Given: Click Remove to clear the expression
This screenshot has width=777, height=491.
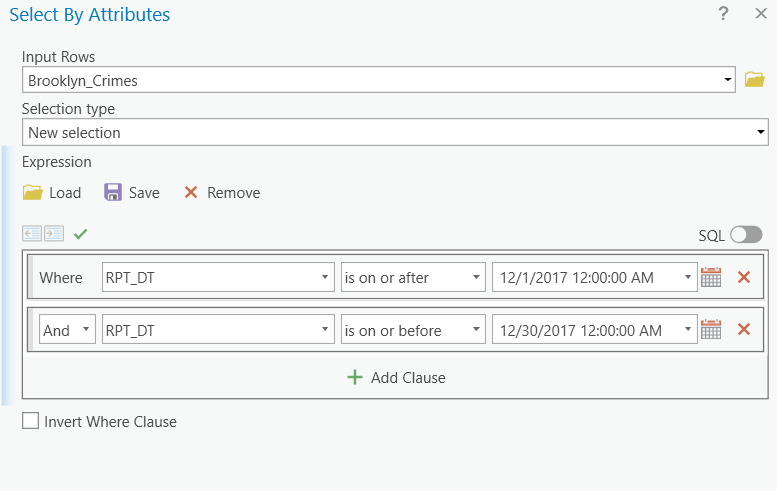Looking at the screenshot, I should pyautogui.click(x=221, y=193).
